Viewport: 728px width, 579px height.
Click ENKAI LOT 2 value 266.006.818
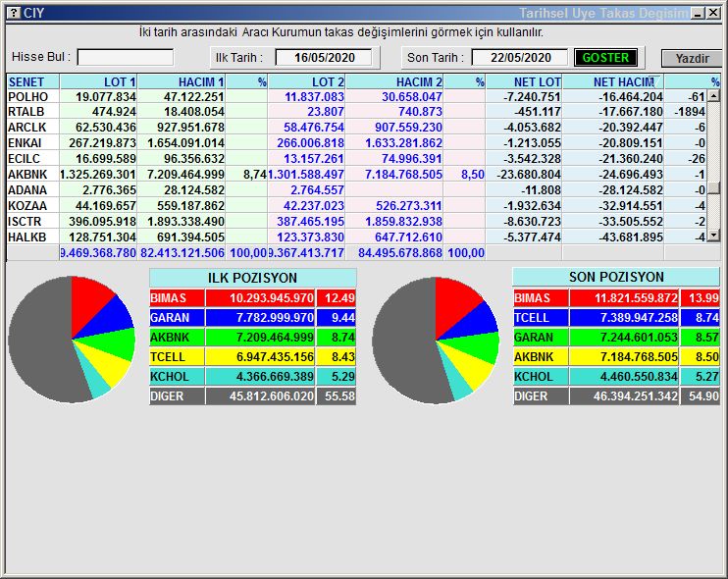(310, 143)
